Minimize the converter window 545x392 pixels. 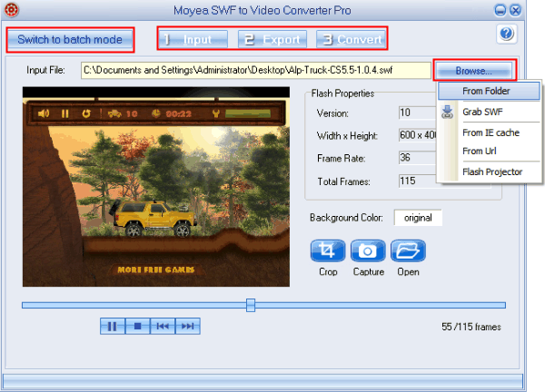point(500,10)
